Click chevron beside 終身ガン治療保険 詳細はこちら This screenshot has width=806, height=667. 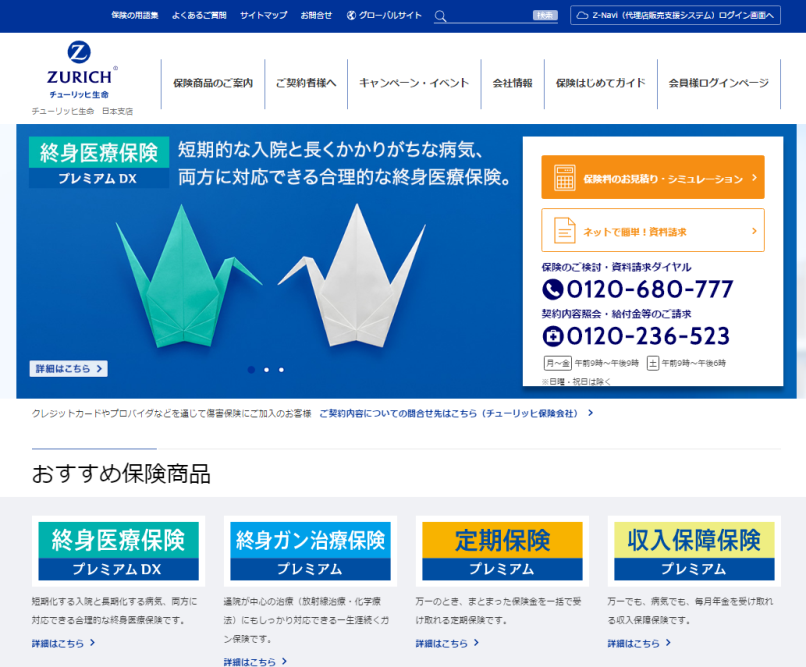[284, 661]
